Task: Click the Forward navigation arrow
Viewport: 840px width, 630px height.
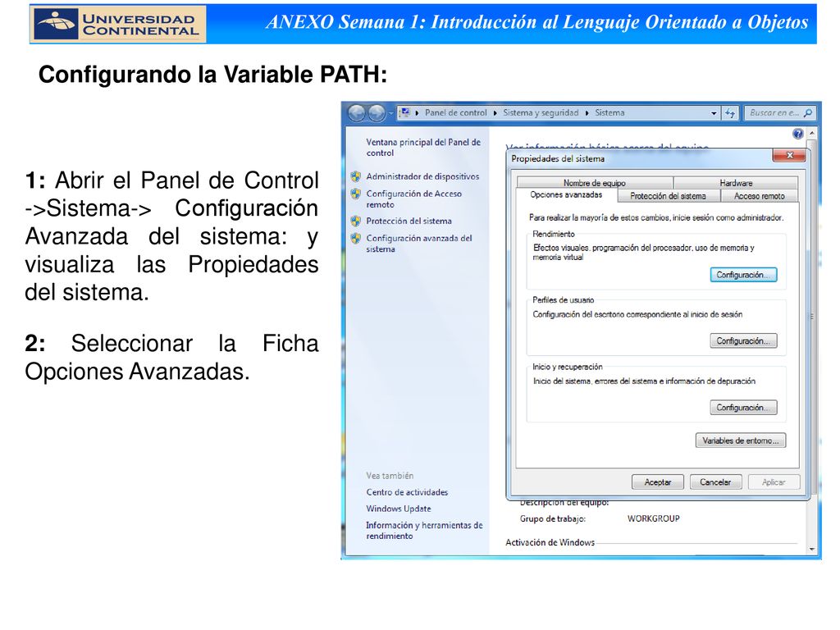Action: pyautogui.click(x=377, y=113)
